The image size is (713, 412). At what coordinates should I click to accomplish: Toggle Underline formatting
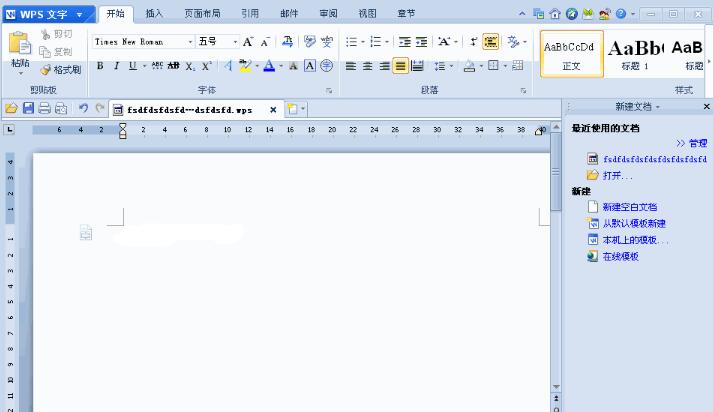pos(132,66)
